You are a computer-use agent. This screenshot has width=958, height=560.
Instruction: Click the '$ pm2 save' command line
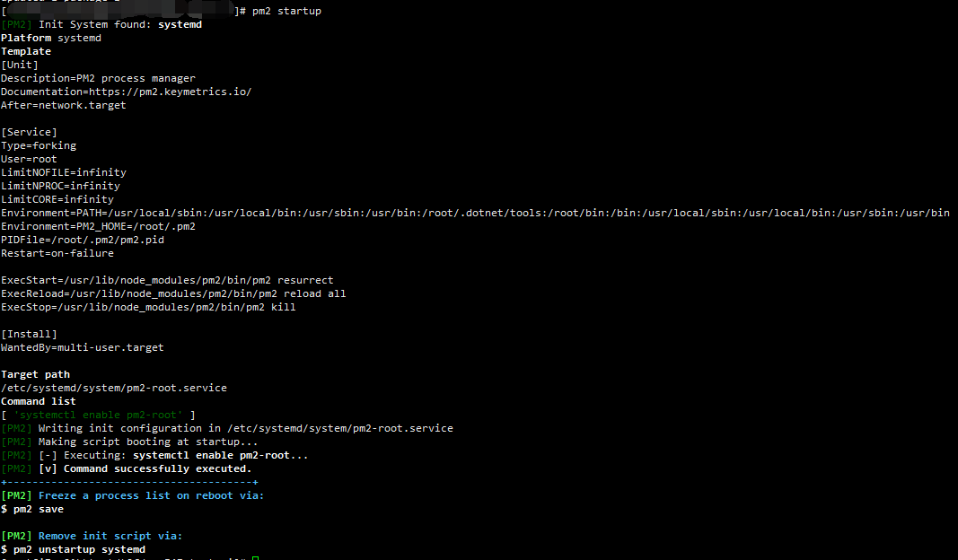click(x=32, y=509)
